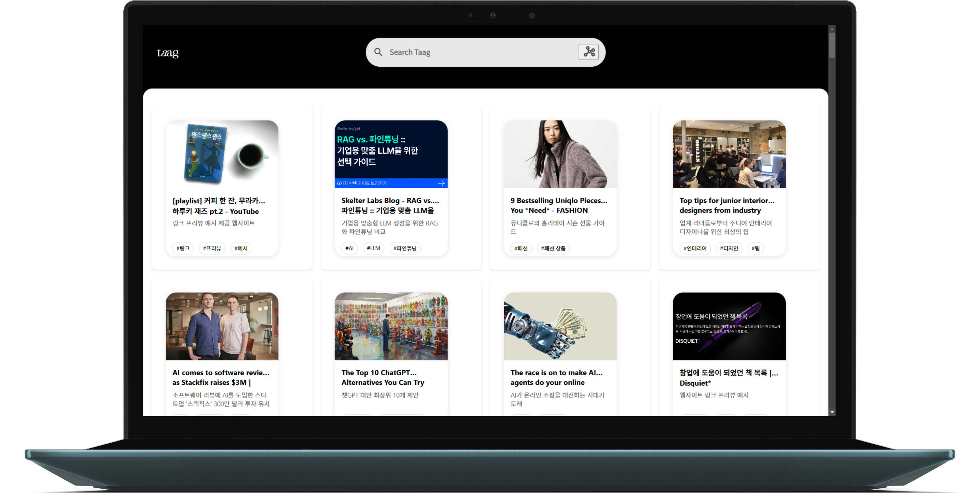Image resolution: width=980 pixels, height=493 pixels.
Task: Open '9 Bestselling Uniqlo Pieces...' title
Action: click(559, 206)
